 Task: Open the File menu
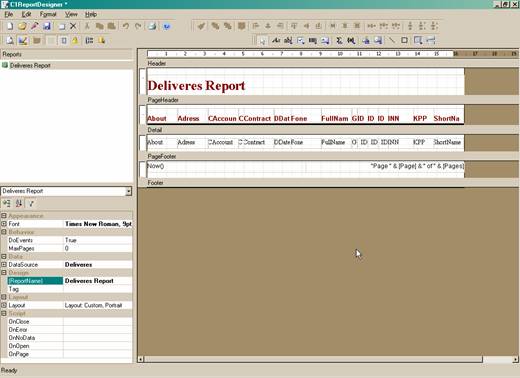pos(9,14)
